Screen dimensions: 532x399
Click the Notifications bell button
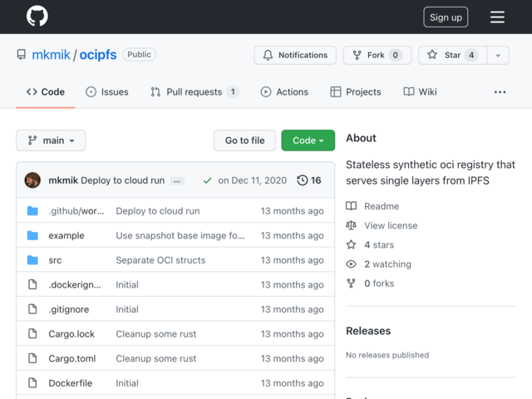pyautogui.click(x=295, y=55)
